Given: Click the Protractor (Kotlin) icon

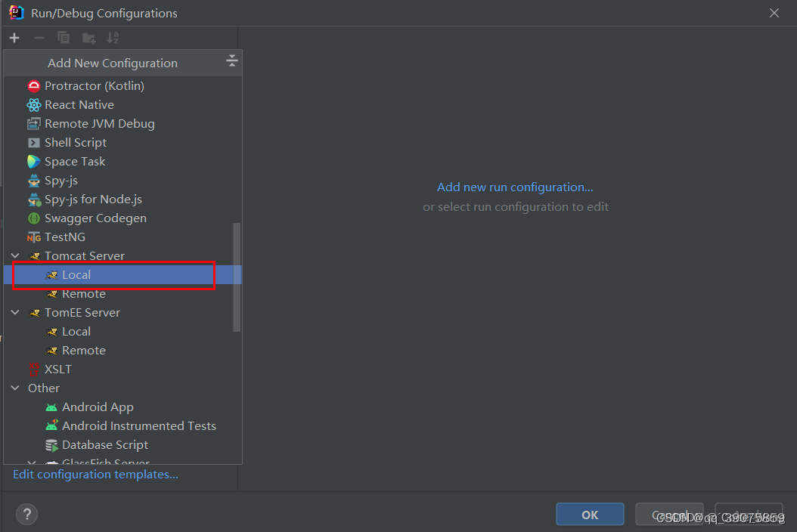Looking at the screenshot, I should coord(33,86).
